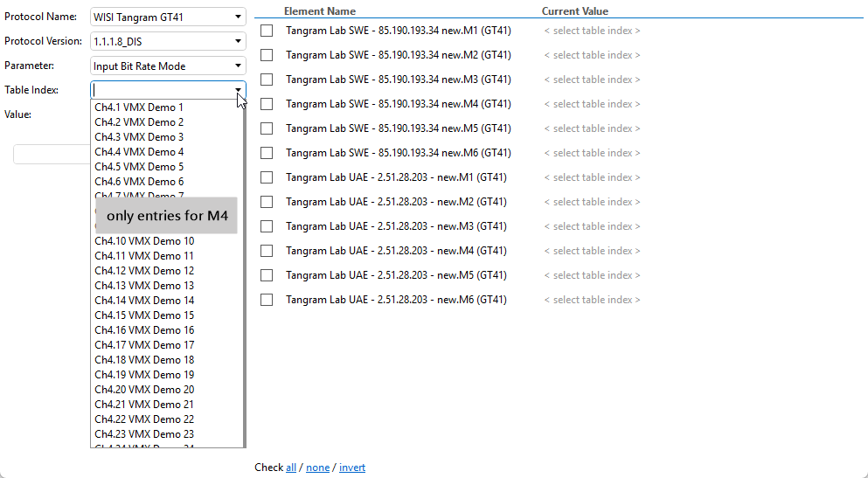Screen dimensions: 868x478
Task: Enable the UAE new.M3 (GT41) checkbox
Action: point(267,226)
